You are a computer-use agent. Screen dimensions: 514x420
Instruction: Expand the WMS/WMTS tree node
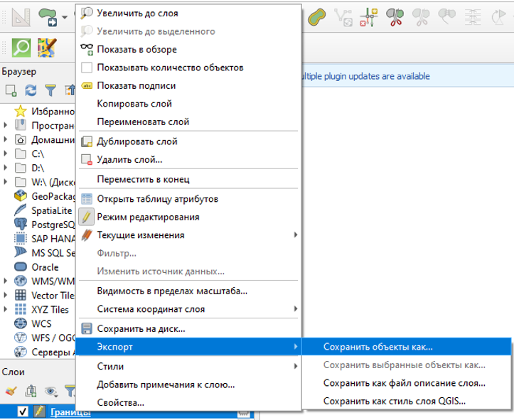click(6, 281)
